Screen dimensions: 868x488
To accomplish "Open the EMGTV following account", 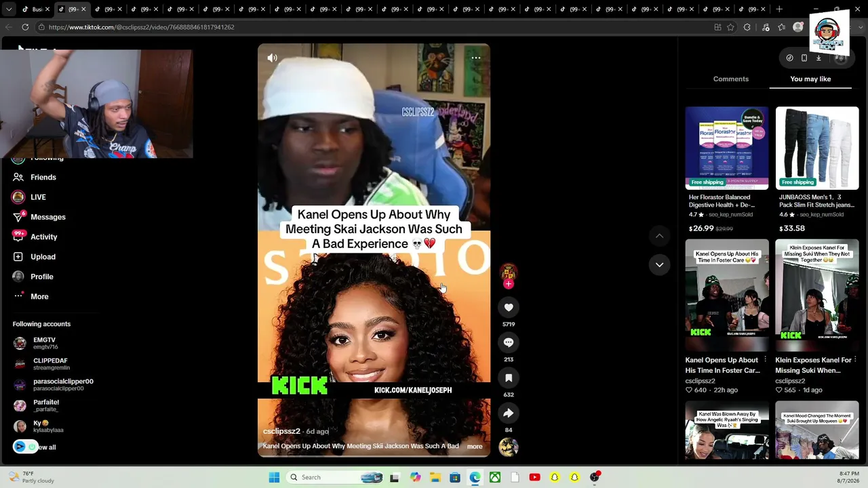I will coord(45,344).
